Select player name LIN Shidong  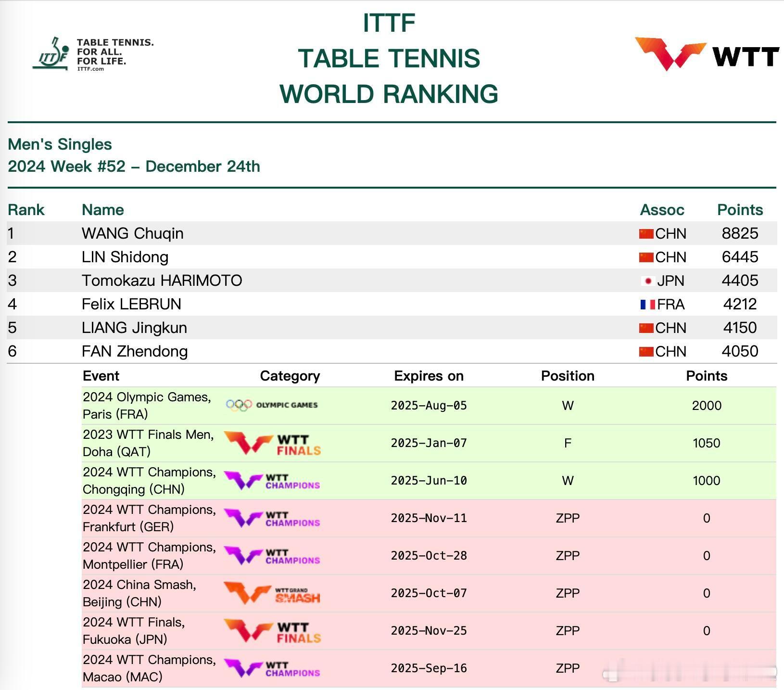point(125,257)
